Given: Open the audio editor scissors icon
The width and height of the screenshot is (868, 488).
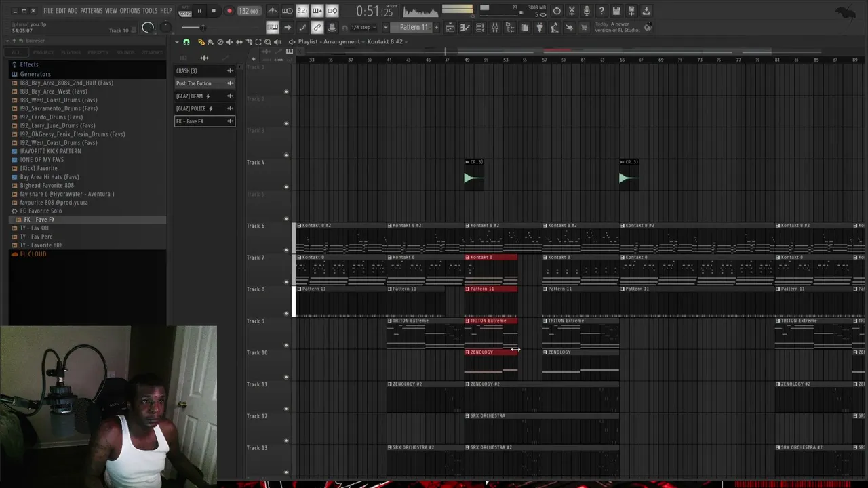Looking at the screenshot, I should click(572, 11).
